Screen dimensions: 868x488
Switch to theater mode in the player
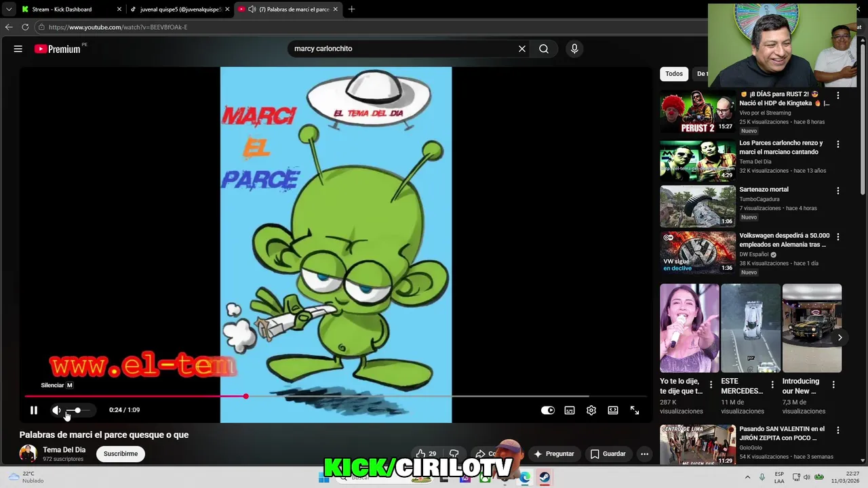coord(613,410)
